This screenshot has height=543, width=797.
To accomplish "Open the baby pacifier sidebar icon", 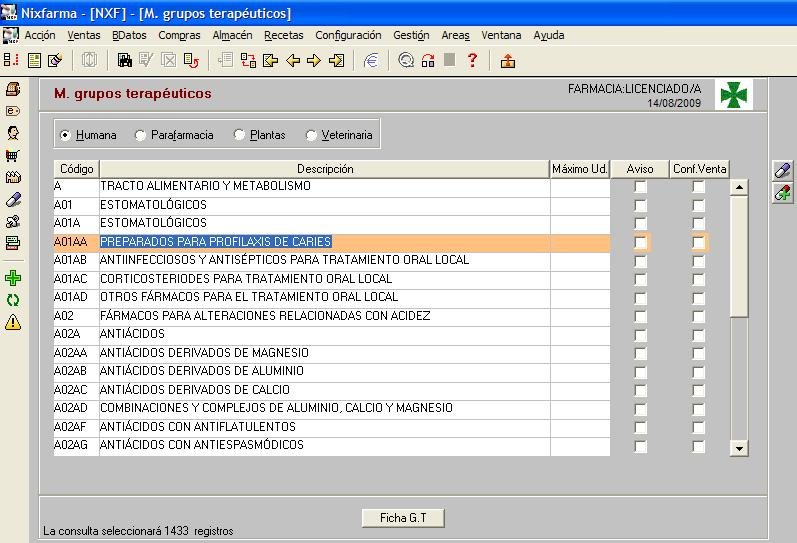I will pos(13,221).
